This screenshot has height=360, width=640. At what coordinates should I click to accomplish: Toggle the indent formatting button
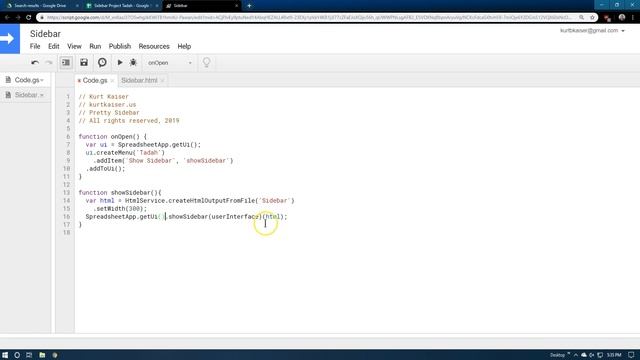click(66, 63)
